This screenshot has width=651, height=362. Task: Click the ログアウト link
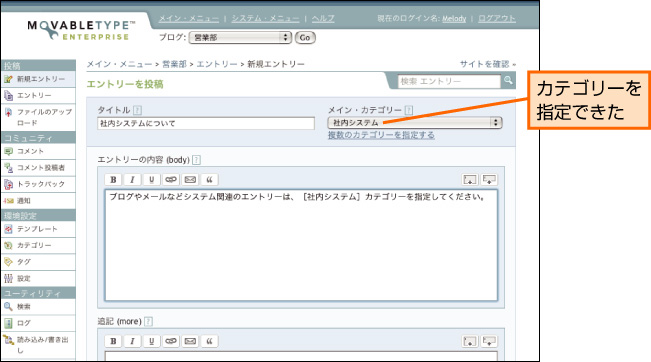[497, 19]
